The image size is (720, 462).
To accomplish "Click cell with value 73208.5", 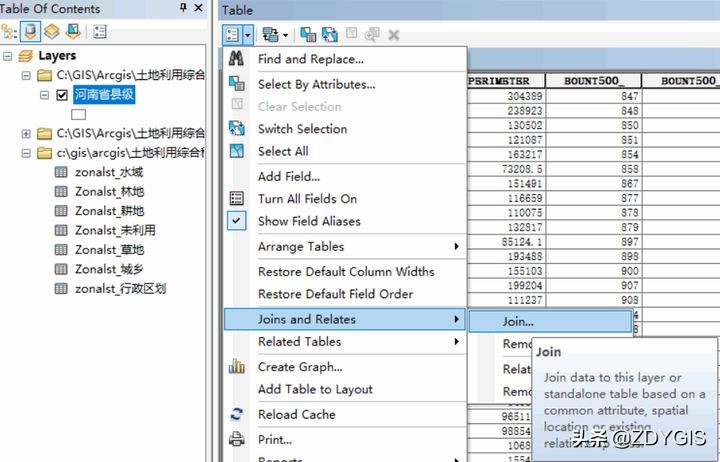I will [506, 169].
